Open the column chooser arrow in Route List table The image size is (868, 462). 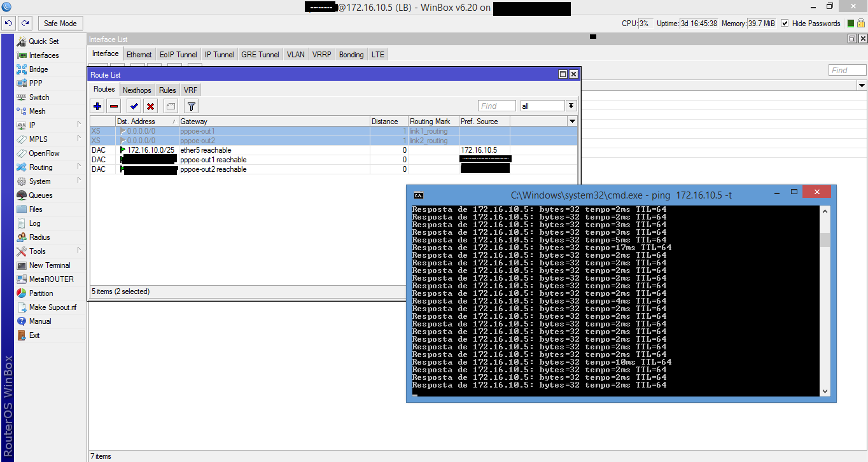click(572, 121)
